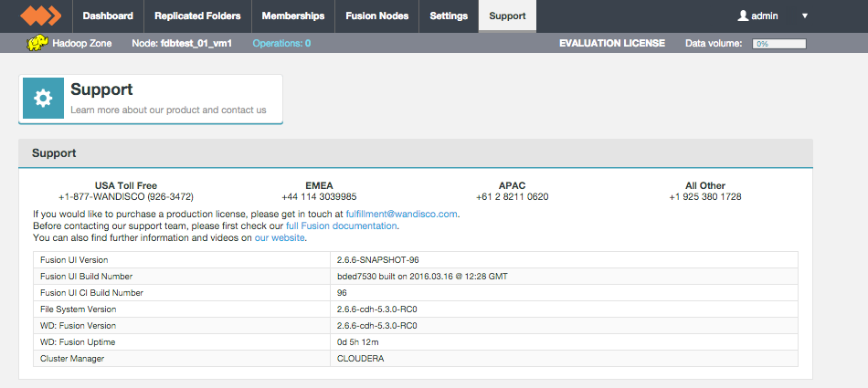Click the APAC number +61 2 8211 0620
The width and height of the screenshot is (868, 388).
pos(512,197)
